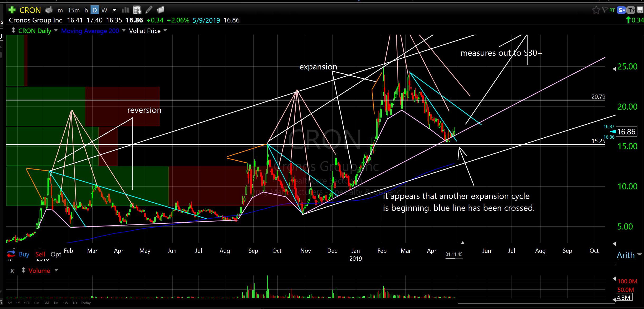
Task: Switch to the weekly W time frame
Action: coord(104,10)
